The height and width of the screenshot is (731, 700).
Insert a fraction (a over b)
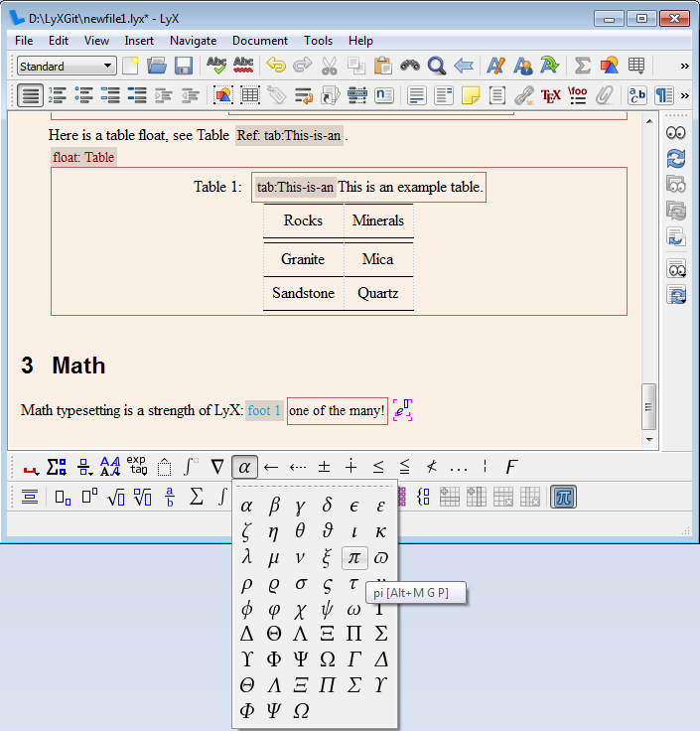(x=170, y=497)
